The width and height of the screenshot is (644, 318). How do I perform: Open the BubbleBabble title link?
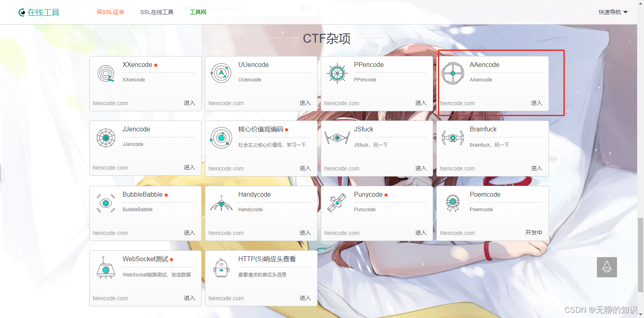(142, 194)
